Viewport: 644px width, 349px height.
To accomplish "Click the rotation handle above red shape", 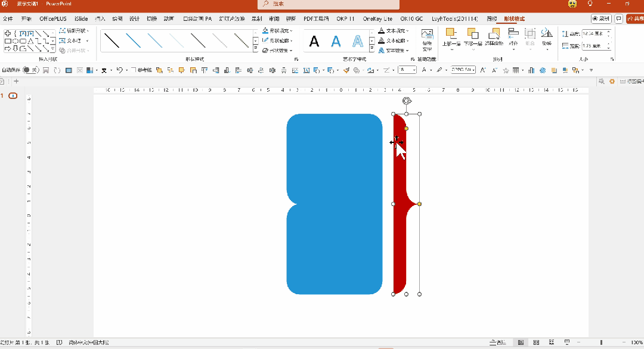I will click(x=407, y=101).
